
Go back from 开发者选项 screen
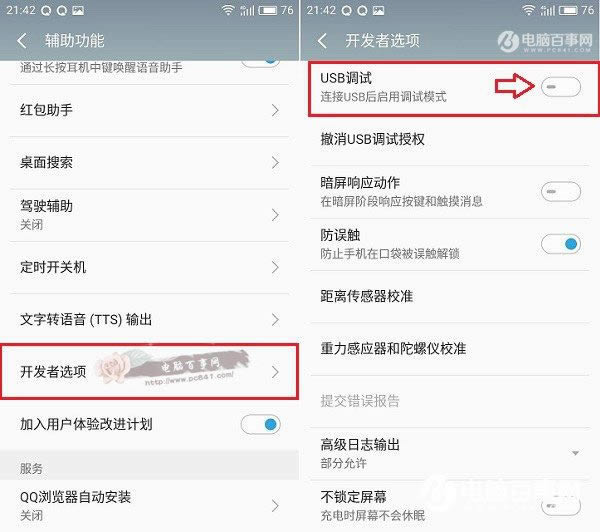coord(322,41)
